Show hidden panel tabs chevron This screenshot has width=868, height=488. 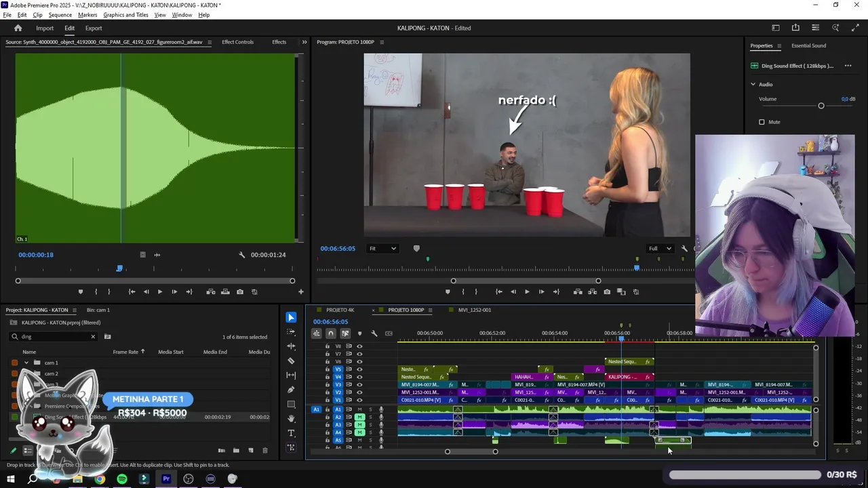304,42
